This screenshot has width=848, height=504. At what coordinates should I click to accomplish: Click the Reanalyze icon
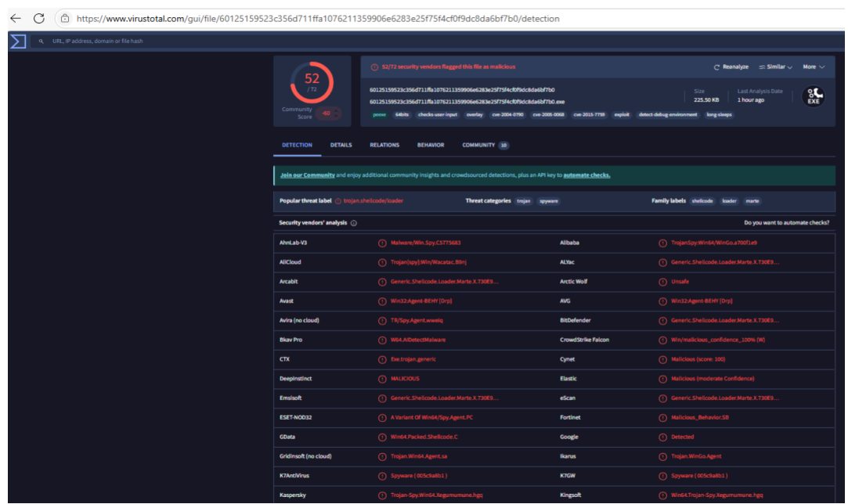pyautogui.click(x=716, y=67)
